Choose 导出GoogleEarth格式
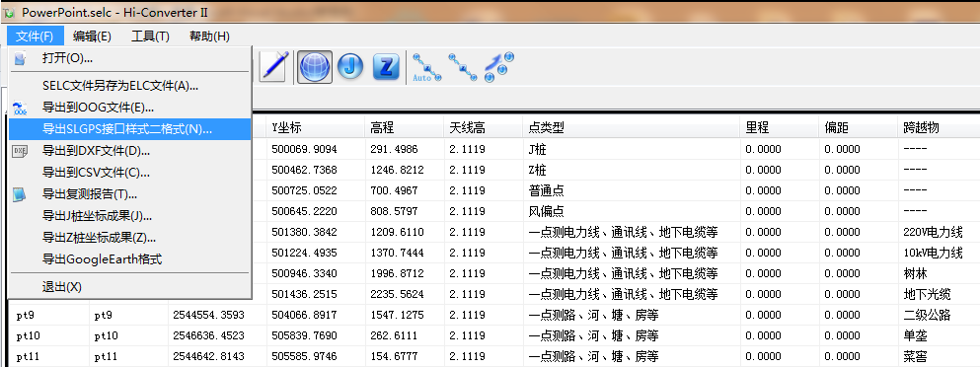Viewport: 980px width, 367px height. coord(130,258)
